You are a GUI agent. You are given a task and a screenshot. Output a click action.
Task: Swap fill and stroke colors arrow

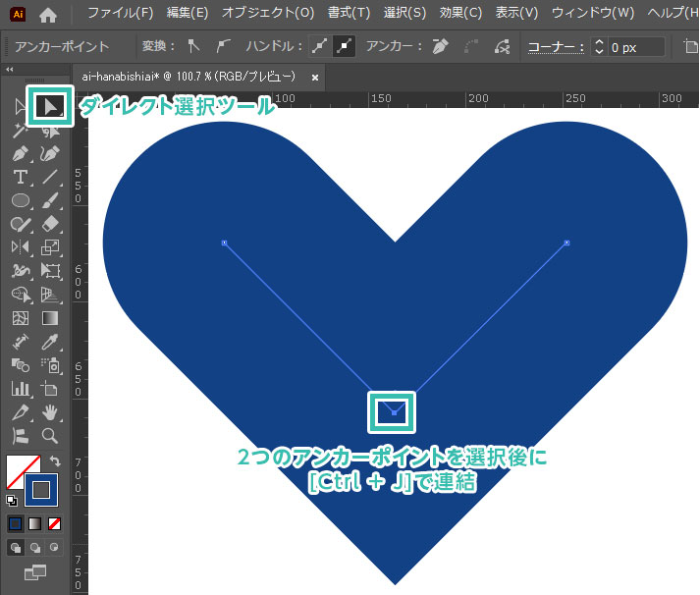[54, 460]
